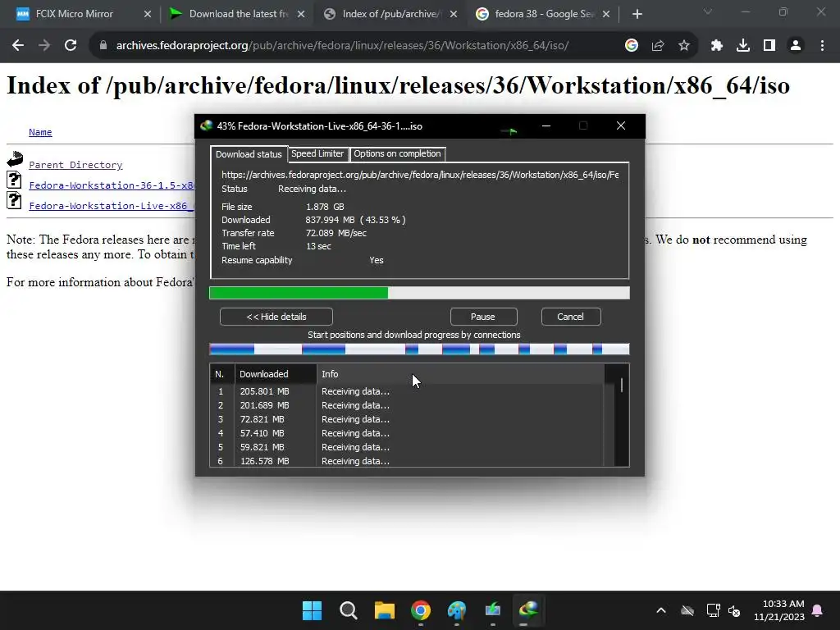Viewport: 840px width, 630px height.
Task: Open Chrome from the taskbar
Action: coord(421,610)
